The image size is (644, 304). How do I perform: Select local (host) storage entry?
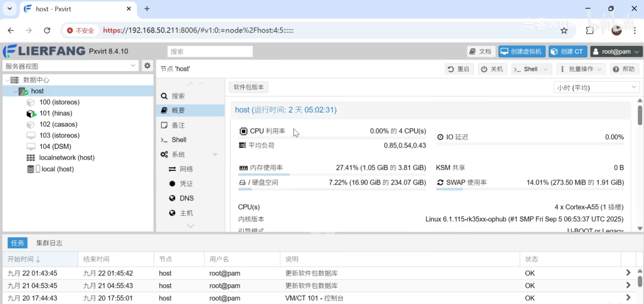coord(57,169)
